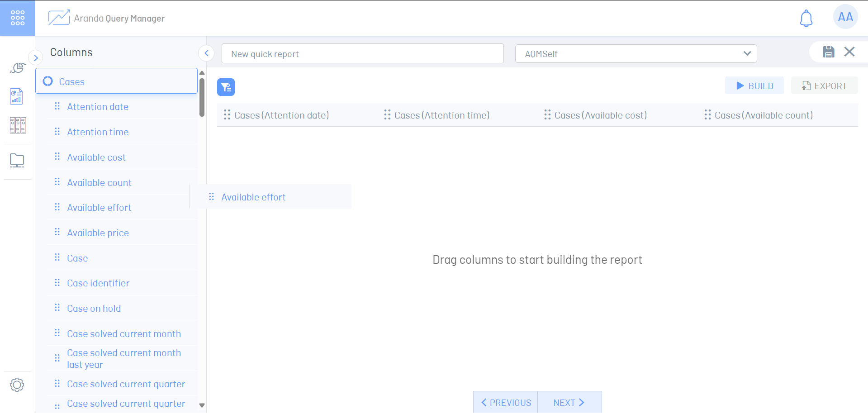Expand the left sidebar with the arrow
This screenshot has height=414, width=868.
[36, 58]
